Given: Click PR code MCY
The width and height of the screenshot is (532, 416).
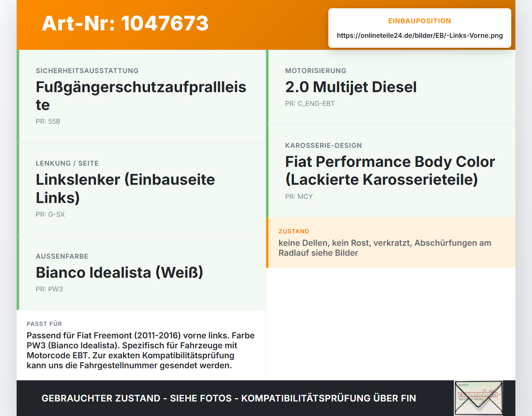Looking at the screenshot, I should [x=299, y=197].
